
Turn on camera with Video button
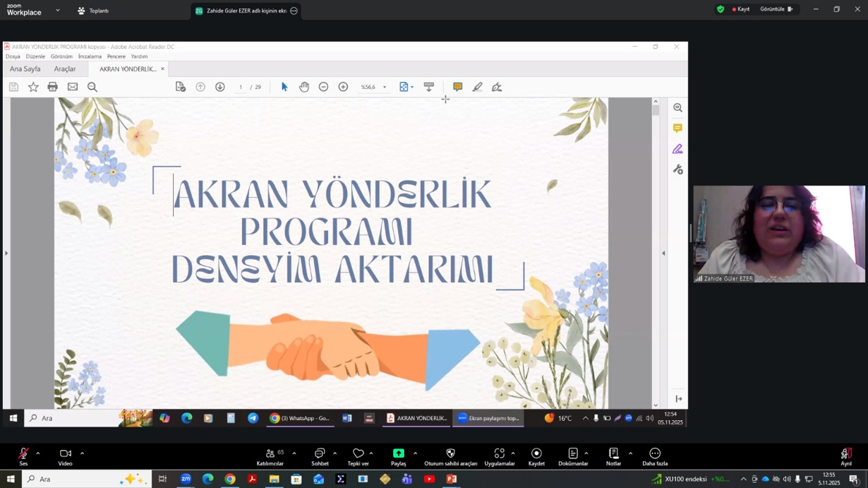point(65,456)
